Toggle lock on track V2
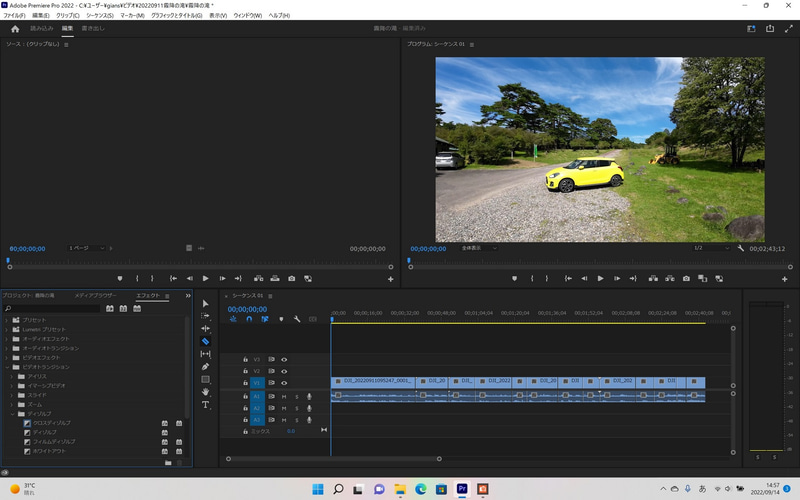Screen dimensions: 800x500 click(x=246, y=371)
